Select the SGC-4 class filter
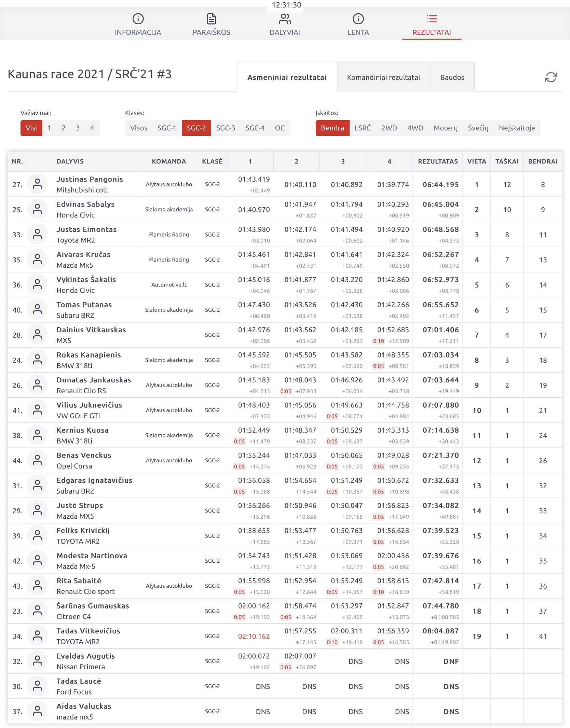 point(255,128)
